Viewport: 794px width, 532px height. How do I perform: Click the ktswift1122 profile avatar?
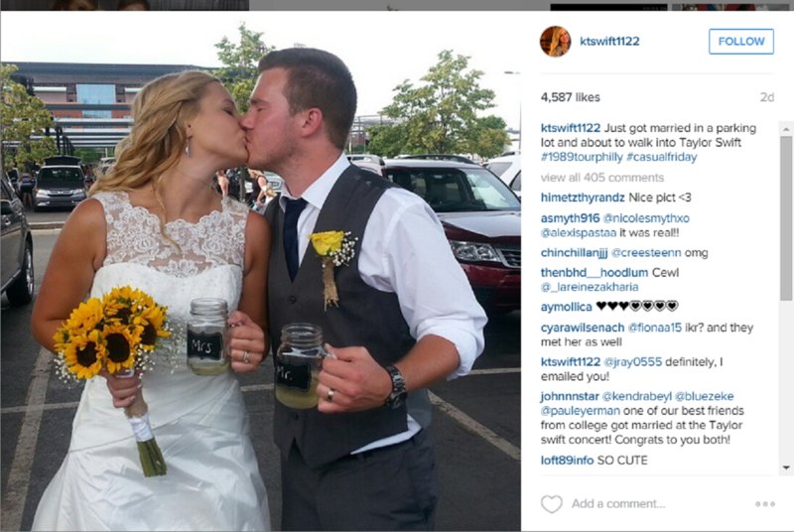click(555, 42)
